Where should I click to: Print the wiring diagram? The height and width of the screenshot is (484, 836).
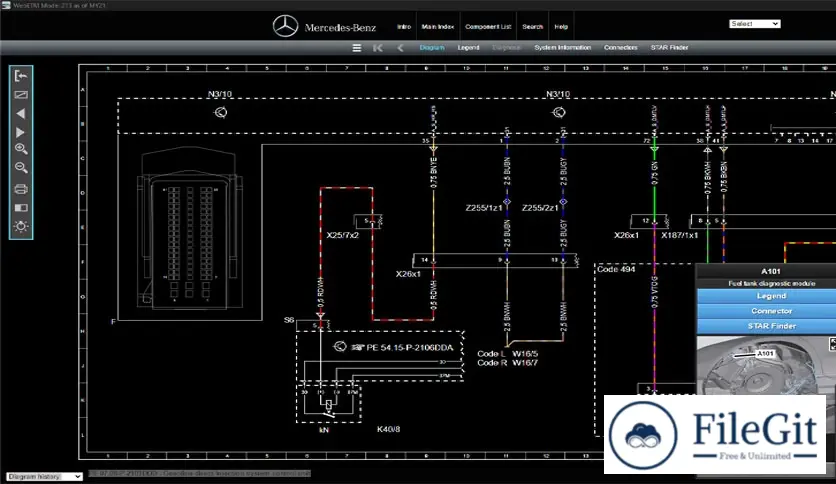click(21, 189)
